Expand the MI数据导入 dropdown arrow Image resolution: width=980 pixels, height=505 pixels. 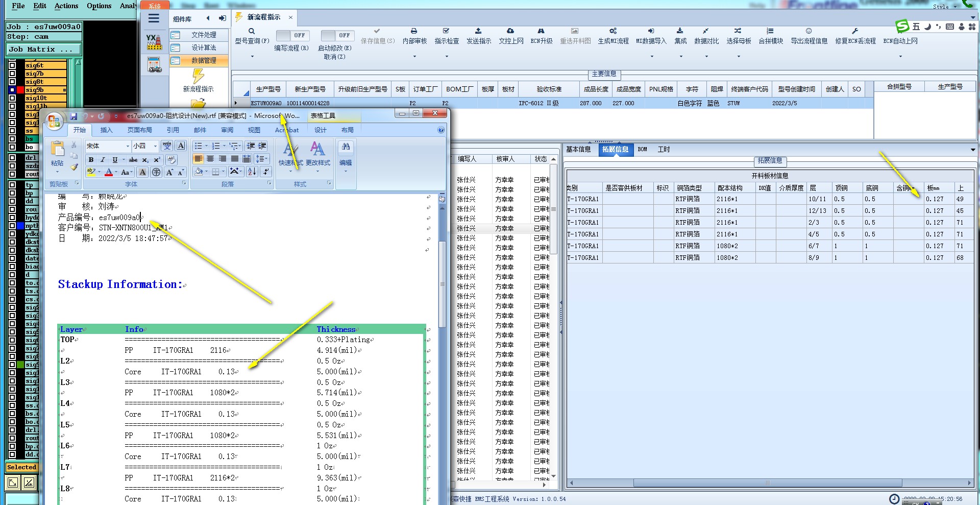tap(652, 56)
